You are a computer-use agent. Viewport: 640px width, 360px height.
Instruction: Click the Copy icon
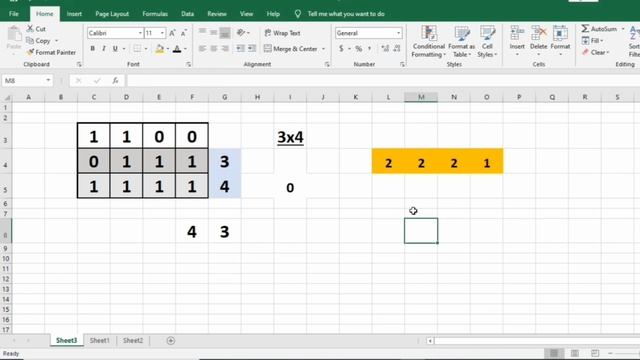coord(30,40)
